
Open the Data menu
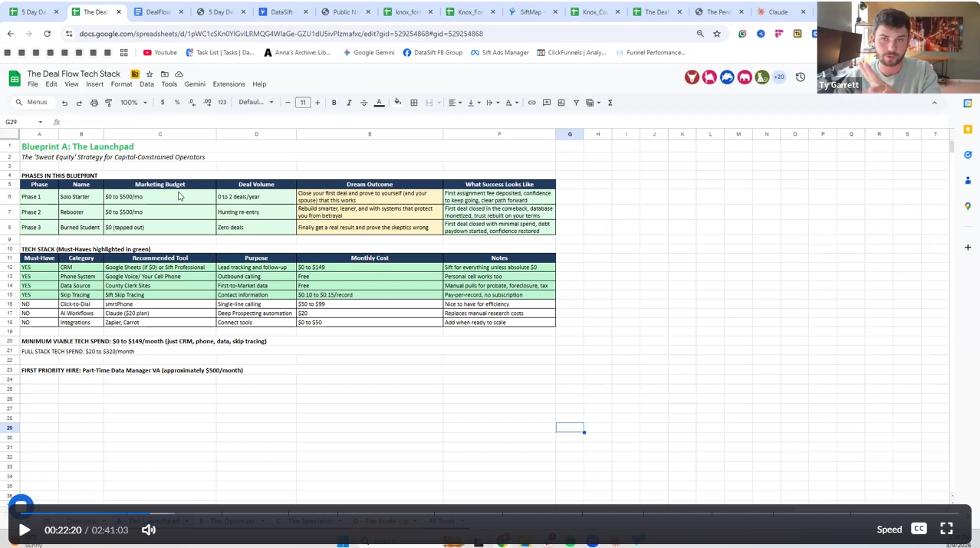tap(146, 84)
